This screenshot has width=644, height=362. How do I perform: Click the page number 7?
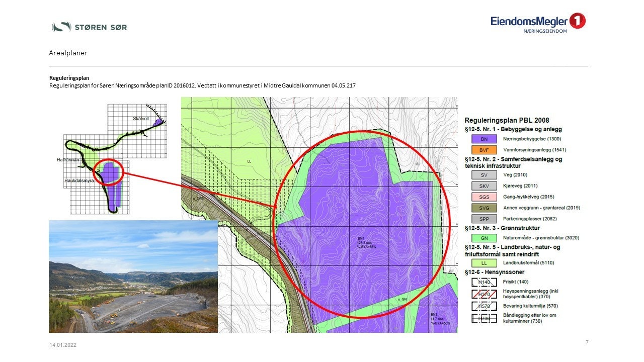click(x=587, y=342)
